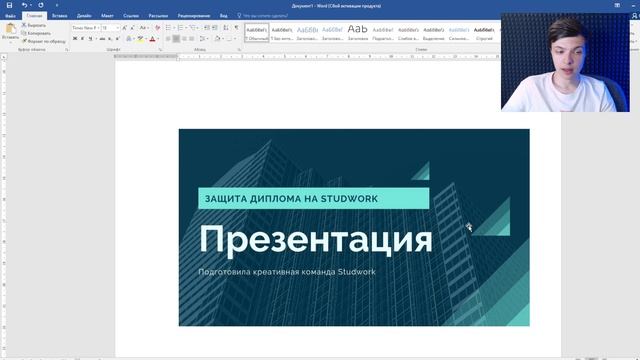This screenshot has height=360, width=640.
Task: Click the Bullets list icon
Action: 168,28
